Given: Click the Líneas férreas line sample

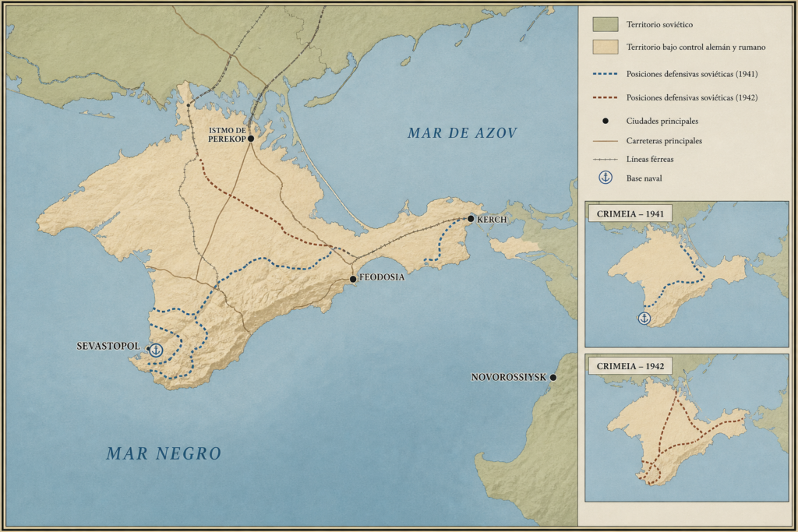Looking at the screenshot, I should (x=605, y=159).
